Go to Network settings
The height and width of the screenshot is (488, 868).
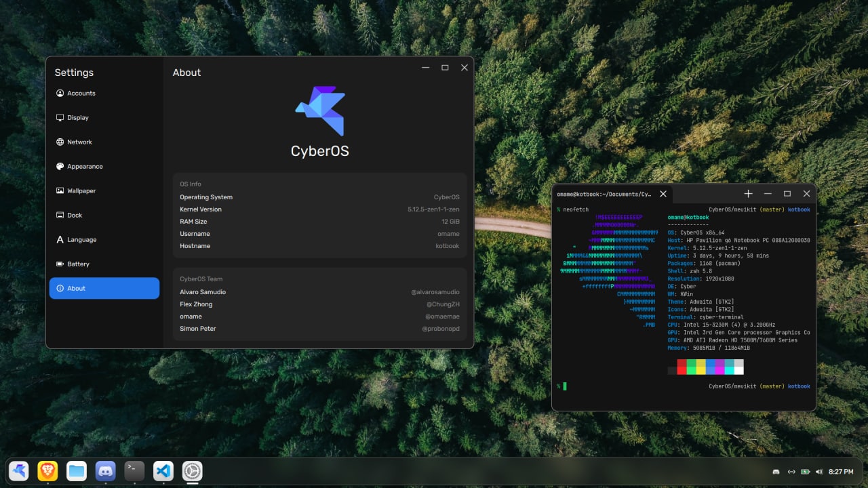point(104,142)
